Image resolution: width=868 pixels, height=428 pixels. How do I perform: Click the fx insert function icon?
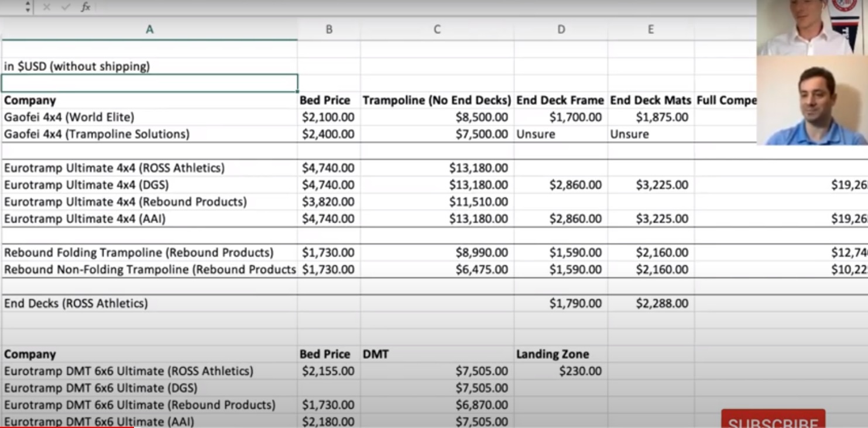click(85, 7)
